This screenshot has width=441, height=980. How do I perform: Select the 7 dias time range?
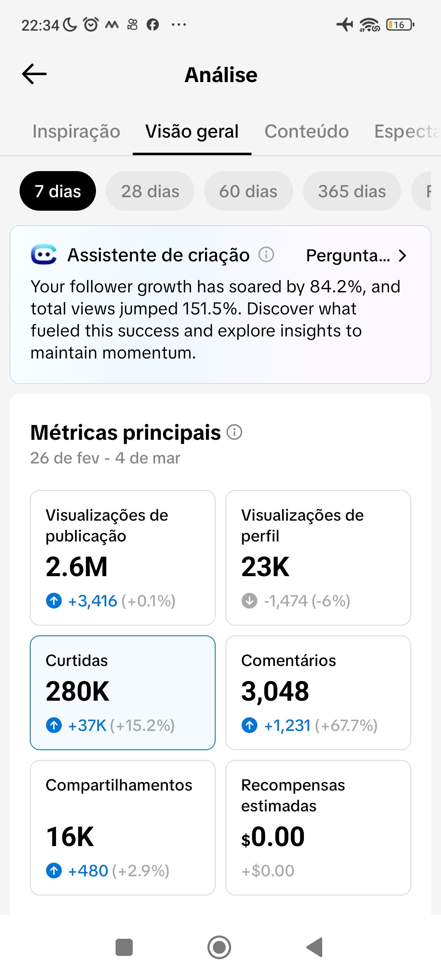pyautogui.click(x=58, y=191)
